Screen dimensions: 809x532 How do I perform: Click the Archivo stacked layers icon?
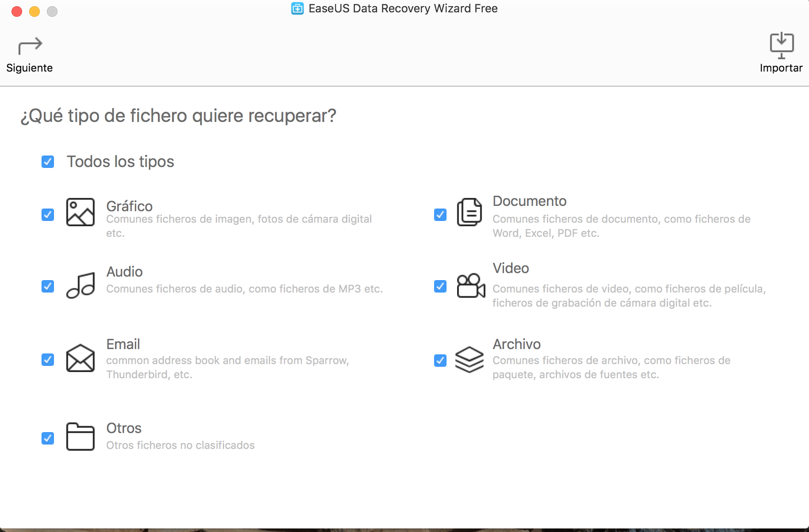(x=469, y=359)
